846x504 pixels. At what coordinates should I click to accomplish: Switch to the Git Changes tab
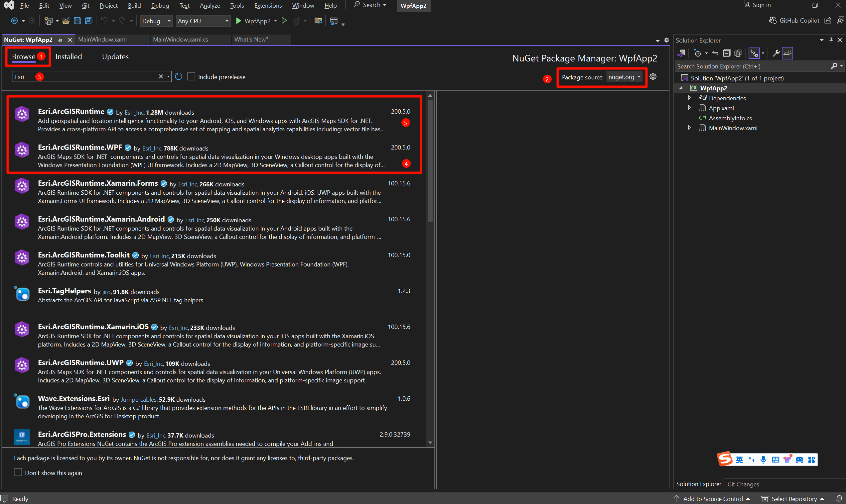pyautogui.click(x=743, y=484)
